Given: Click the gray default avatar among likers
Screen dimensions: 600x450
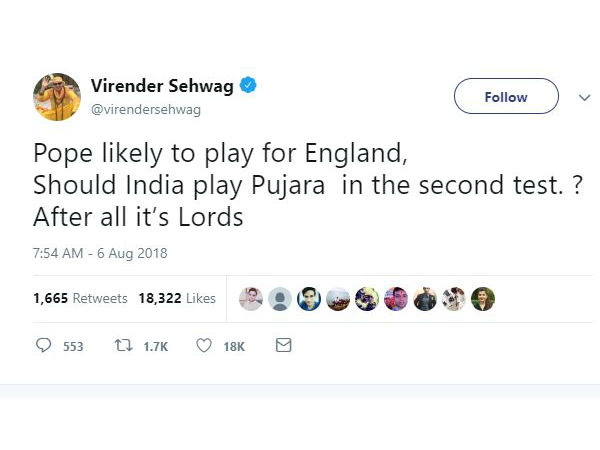Looking at the screenshot, I should pos(280,299).
